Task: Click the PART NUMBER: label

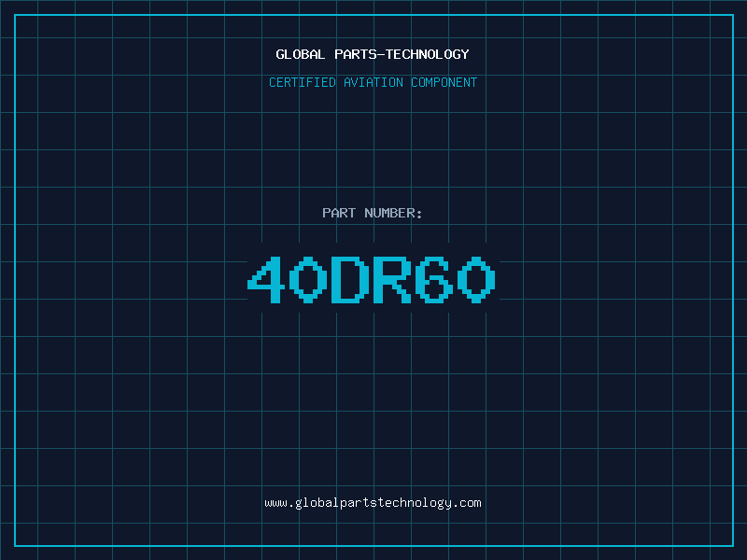Action: pos(372,213)
